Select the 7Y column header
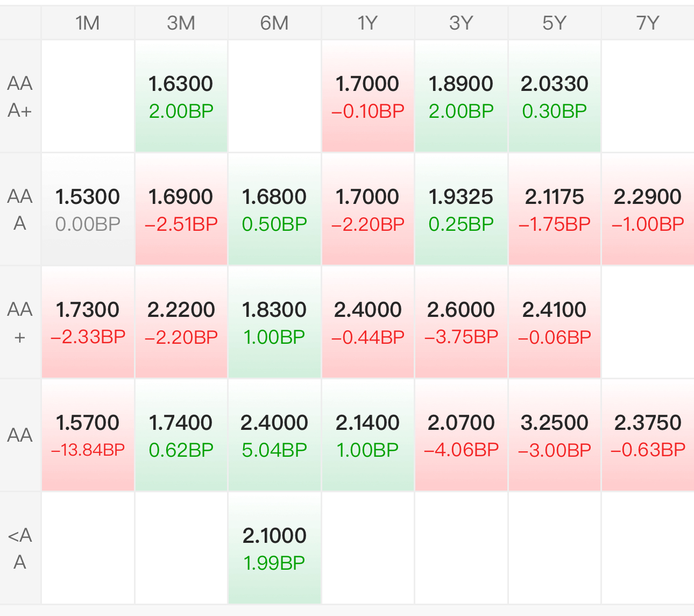The image size is (694, 616). tap(648, 23)
